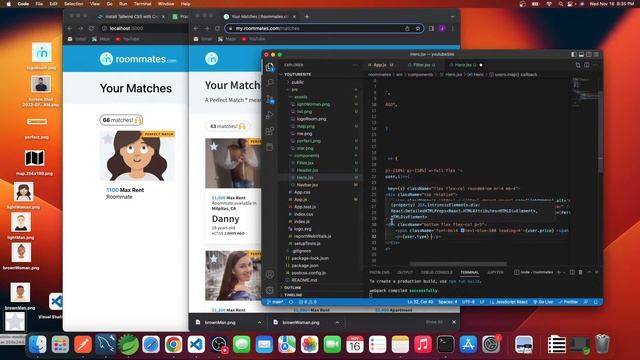The height and width of the screenshot is (360, 640).
Task: Collapse the components folder in Explorer
Action: tap(306, 156)
